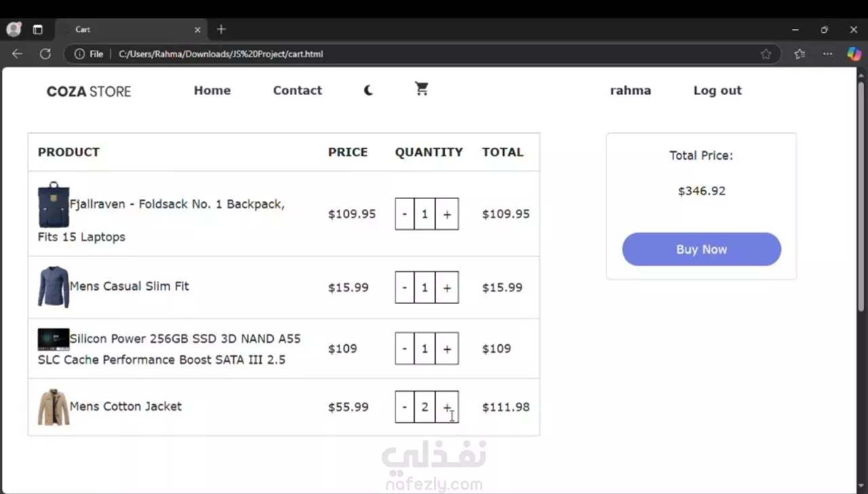This screenshot has width=868, height=494.
Task: Open the browser Favorites list icon
Action: (800, 54)
